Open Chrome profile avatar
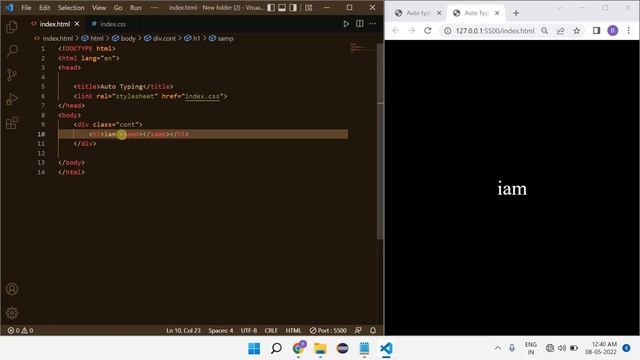640x360 pixels. pyautogui.click(x=613, y=31)
